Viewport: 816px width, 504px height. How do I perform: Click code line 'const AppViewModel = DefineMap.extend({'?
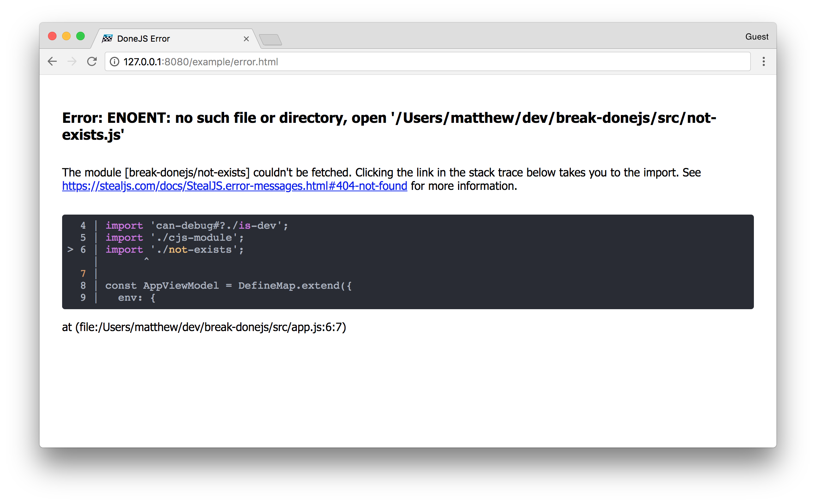(229, 286)
